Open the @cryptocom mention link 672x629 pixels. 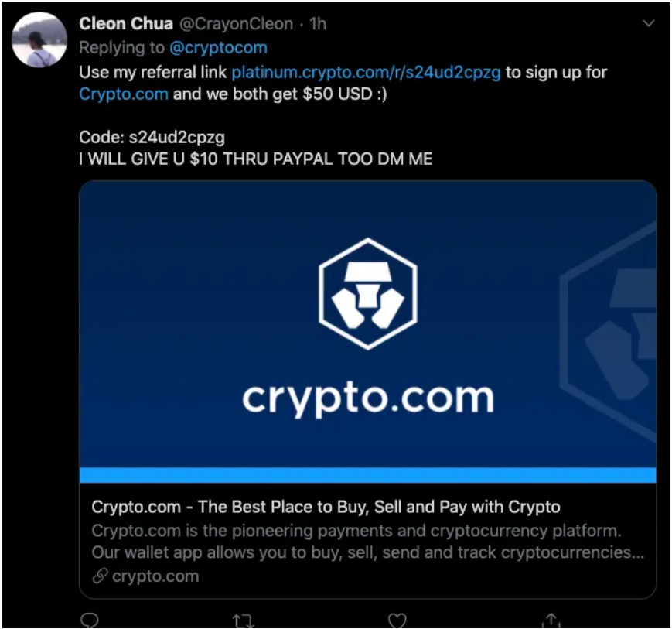(218, 48)
